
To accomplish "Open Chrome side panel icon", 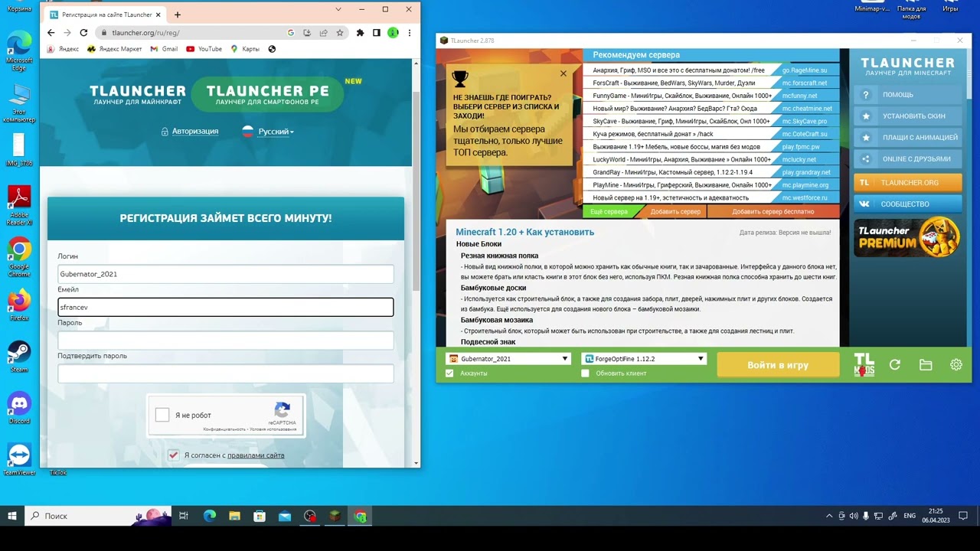I will click(377, 33).
